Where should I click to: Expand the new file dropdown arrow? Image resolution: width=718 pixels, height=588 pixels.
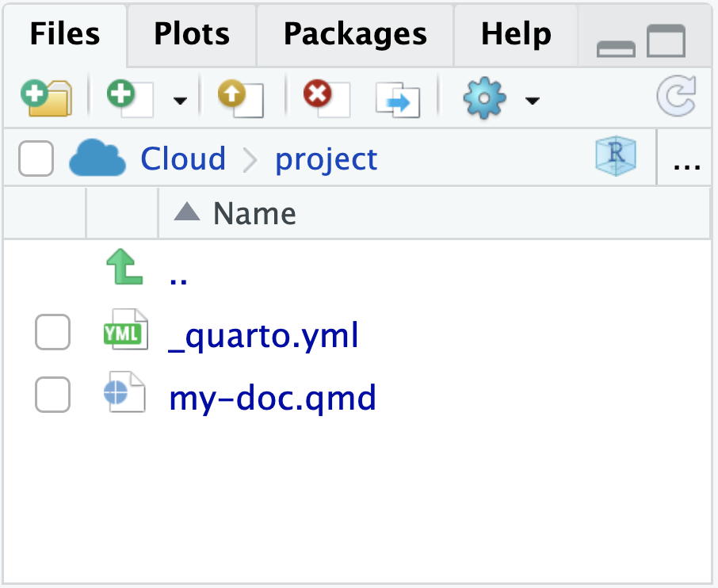180,101
